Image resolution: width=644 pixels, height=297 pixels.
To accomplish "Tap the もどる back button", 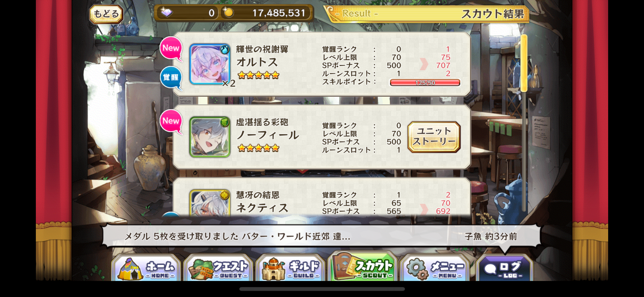I will (x=106, y=14).
